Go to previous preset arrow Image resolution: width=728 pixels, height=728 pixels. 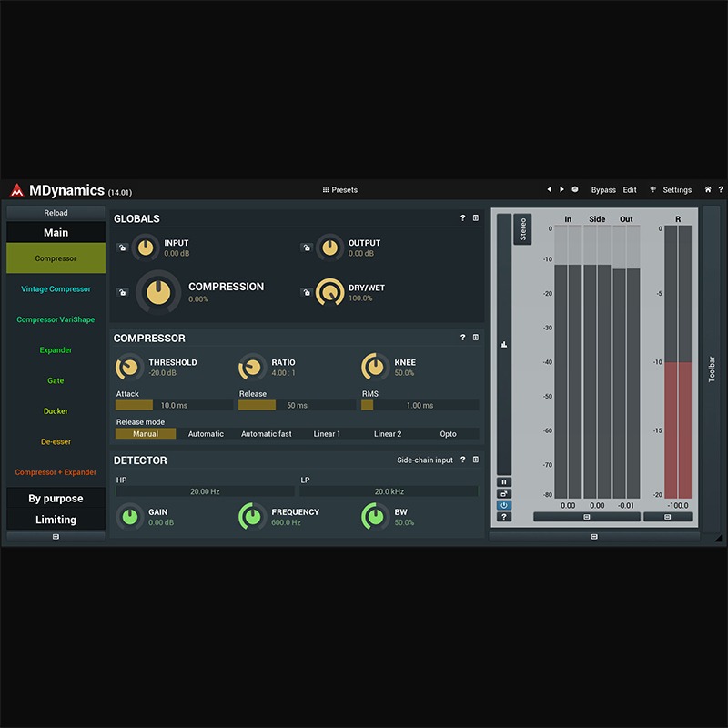550,189
